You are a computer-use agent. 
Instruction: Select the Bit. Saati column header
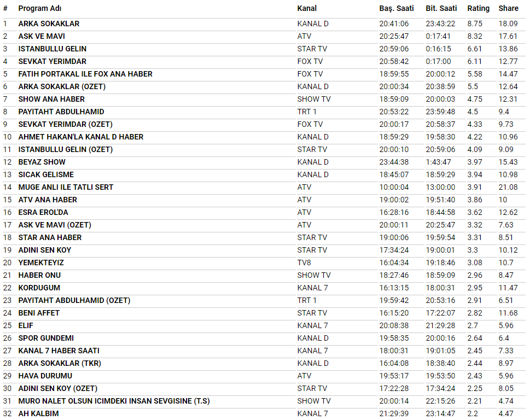[441, 8]
